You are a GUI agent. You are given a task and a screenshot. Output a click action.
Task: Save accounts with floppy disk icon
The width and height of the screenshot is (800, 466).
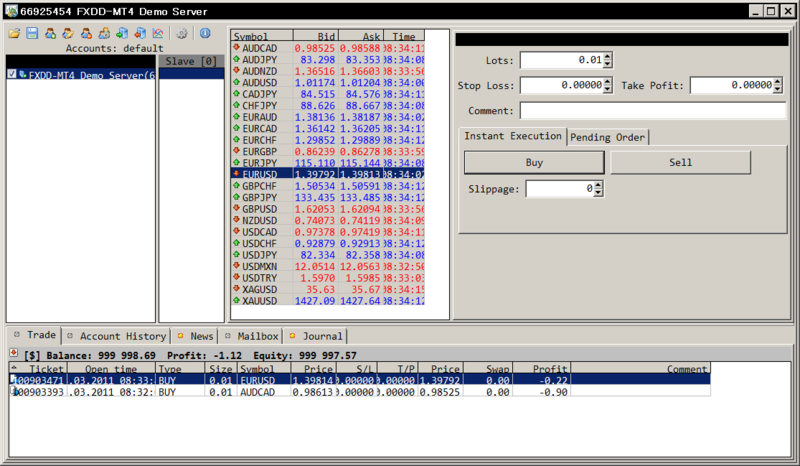(32, 34)
